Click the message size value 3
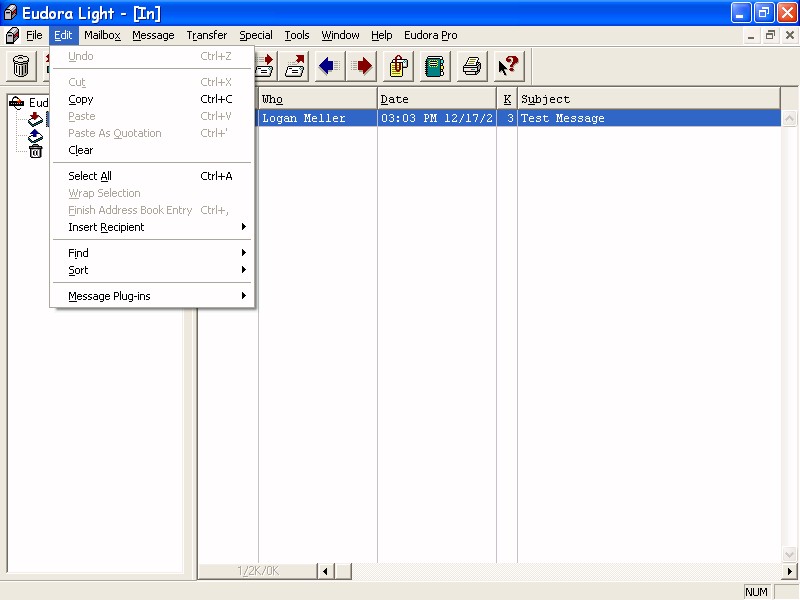Screen dimensions: 800x600 point(510,118)
